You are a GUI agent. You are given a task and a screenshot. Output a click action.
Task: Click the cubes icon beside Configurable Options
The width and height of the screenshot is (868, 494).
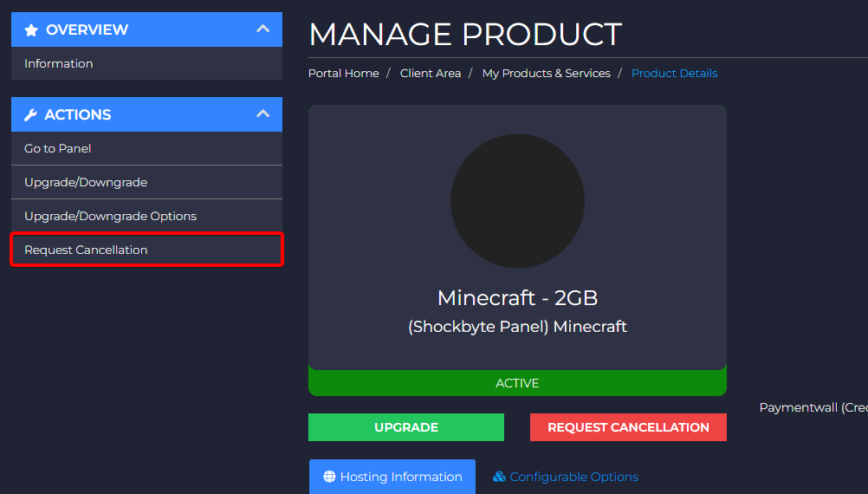[499, 477]
